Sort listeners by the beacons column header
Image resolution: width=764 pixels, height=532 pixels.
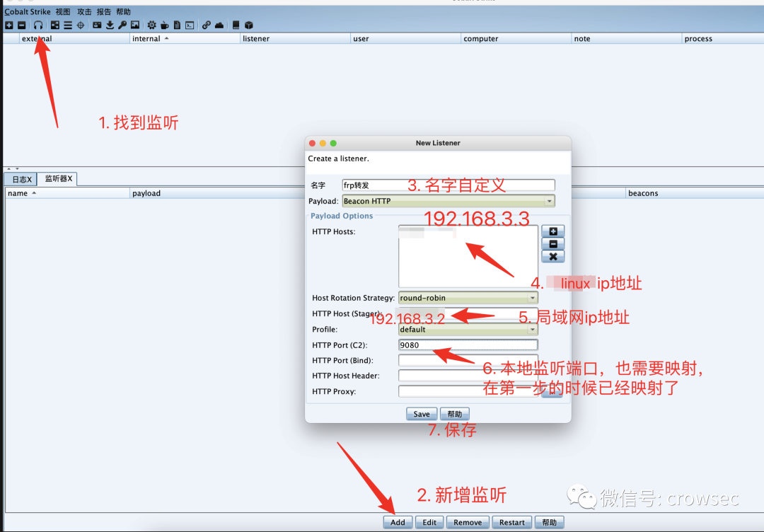694,193
